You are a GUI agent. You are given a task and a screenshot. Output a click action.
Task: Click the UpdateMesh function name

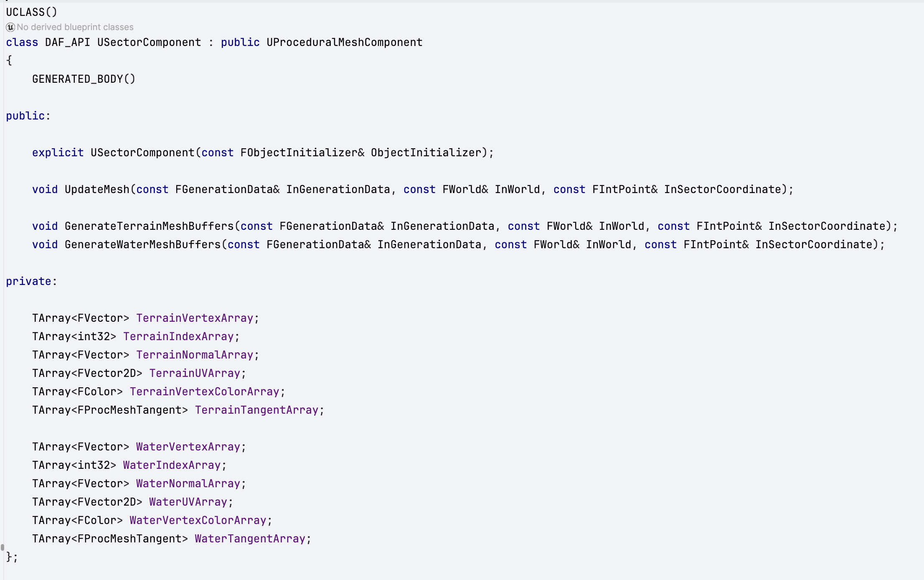(x=97, y=189)
